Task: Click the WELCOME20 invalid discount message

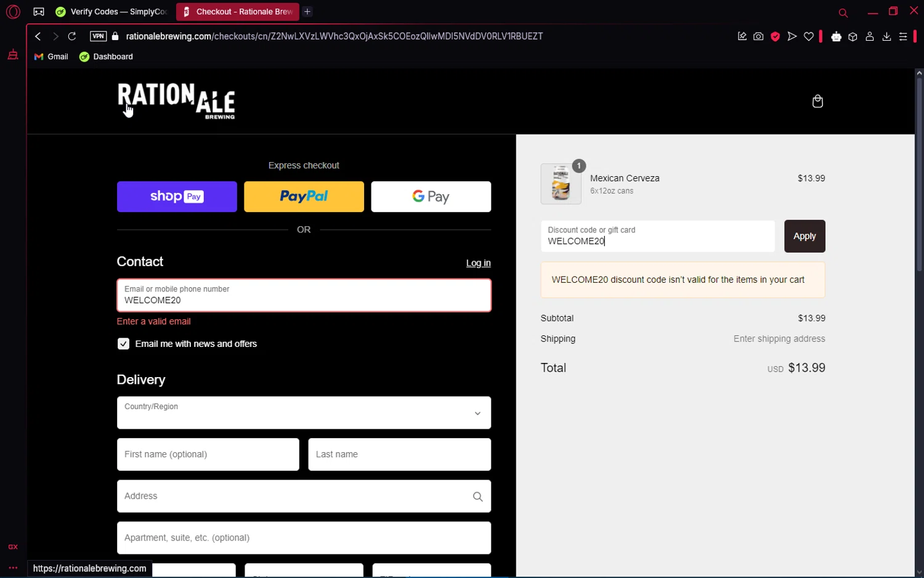Action: (683, 280)
